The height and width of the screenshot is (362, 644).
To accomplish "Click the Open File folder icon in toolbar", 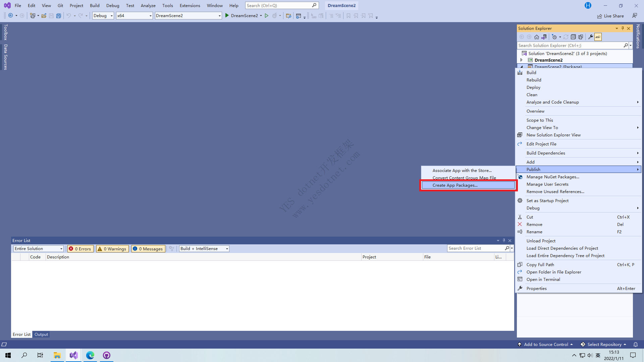I will point(44,16).
